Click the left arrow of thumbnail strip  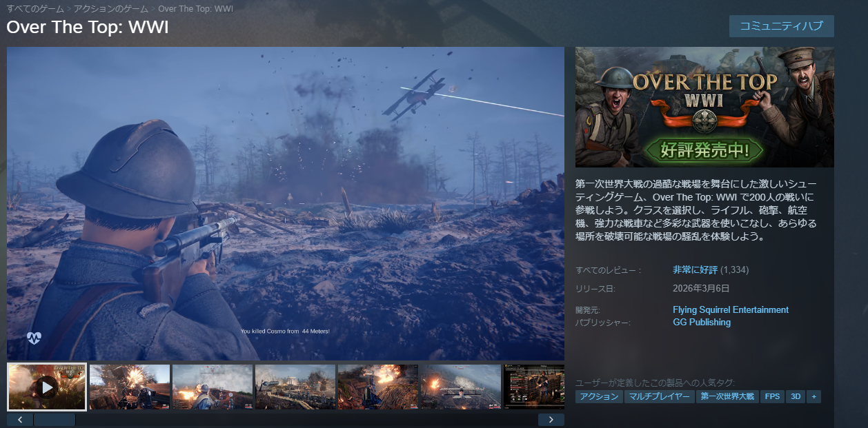click(20, 419)
